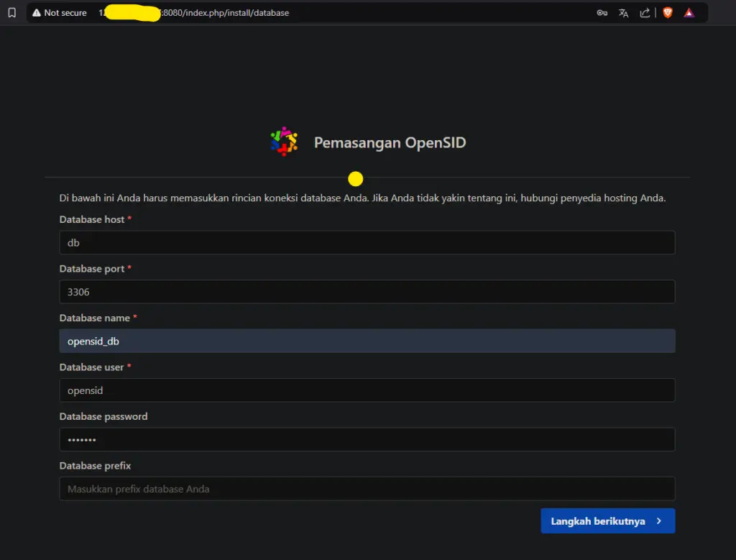Select the Database name field with opensid_db
Screen dimensions: 736x560
[367, 341]
